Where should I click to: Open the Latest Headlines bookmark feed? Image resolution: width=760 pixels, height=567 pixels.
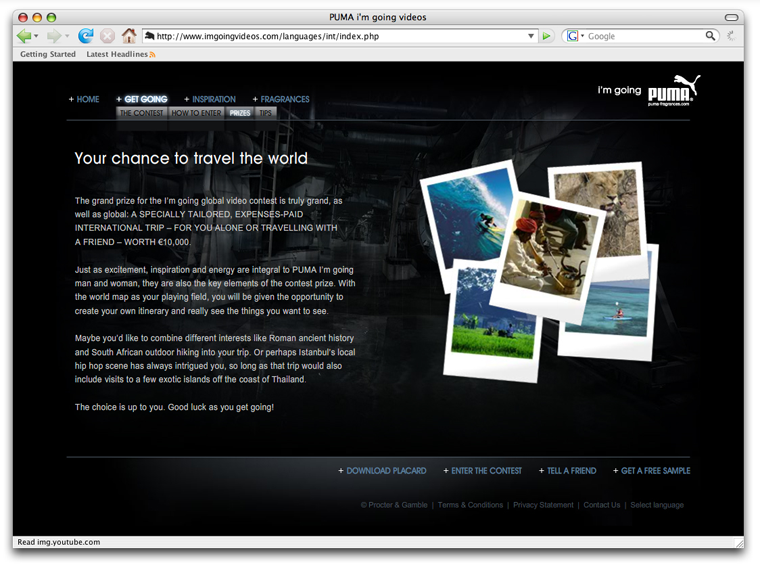[117, 54]
